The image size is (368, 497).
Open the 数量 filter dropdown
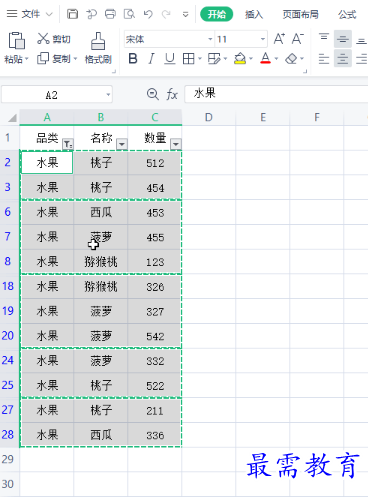(176, 144)
